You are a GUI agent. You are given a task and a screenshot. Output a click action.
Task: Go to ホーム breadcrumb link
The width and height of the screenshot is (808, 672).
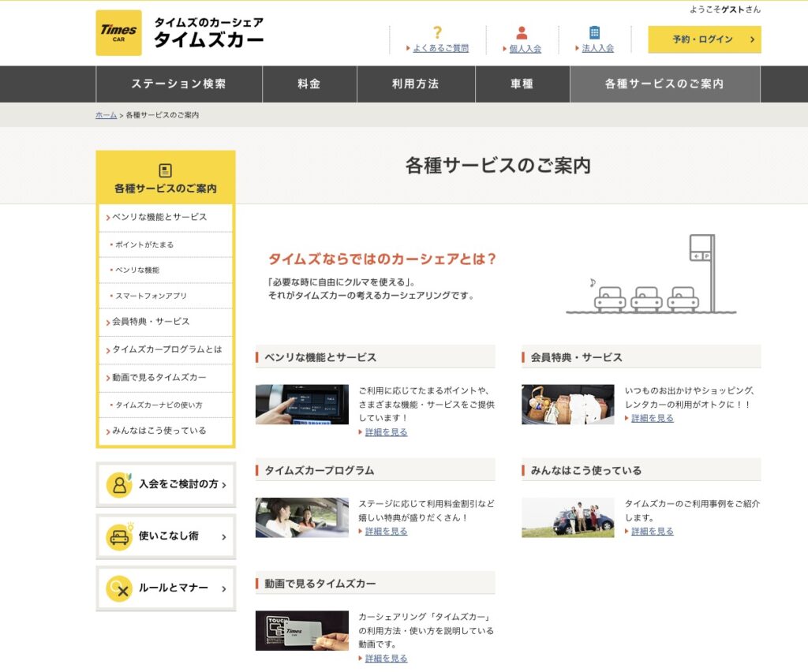107,115
